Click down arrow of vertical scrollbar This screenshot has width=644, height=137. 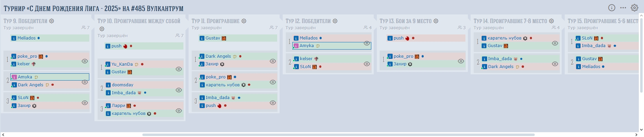[x=641, y=130]
